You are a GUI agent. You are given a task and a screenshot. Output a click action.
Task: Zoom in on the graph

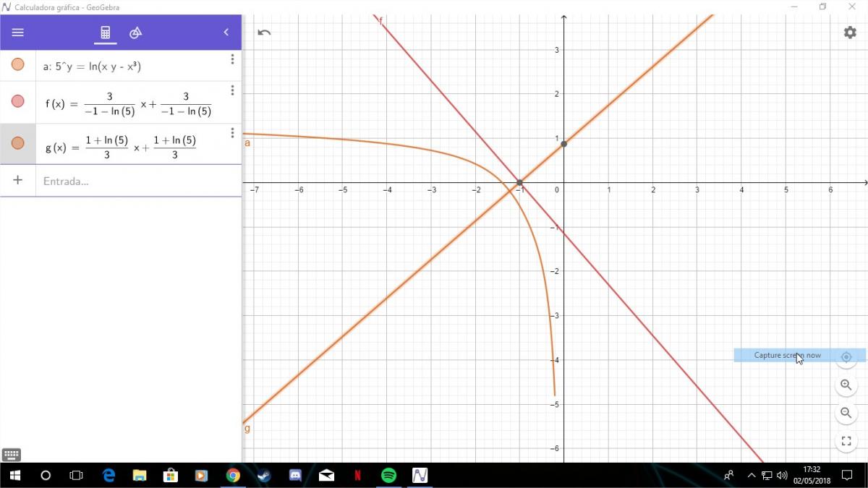[x=846, y=385]
